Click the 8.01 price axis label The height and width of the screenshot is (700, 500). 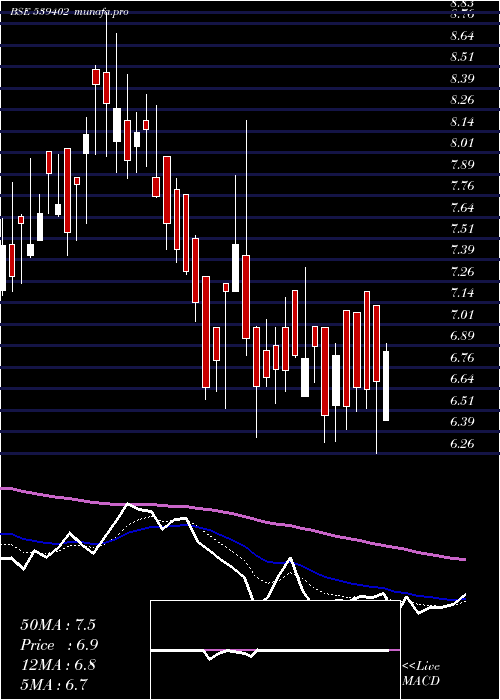pos(462,142)
